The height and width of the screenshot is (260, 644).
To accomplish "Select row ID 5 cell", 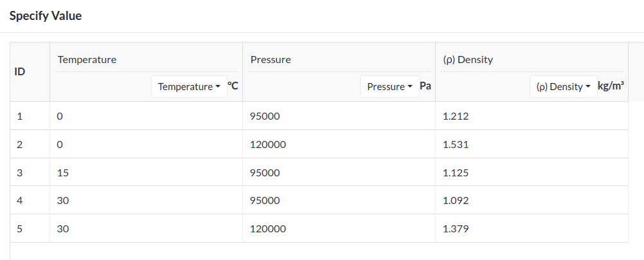I will tap(20, 228).
